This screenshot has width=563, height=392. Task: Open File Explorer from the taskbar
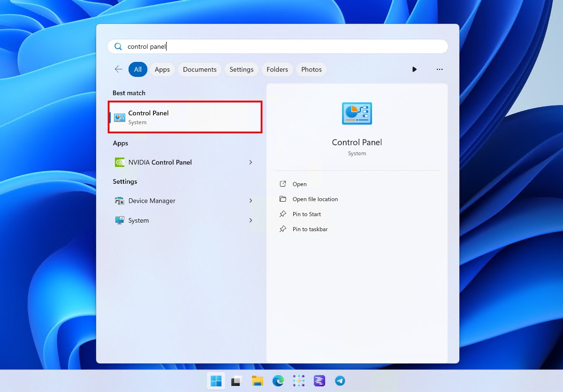[x=257, y=381]
